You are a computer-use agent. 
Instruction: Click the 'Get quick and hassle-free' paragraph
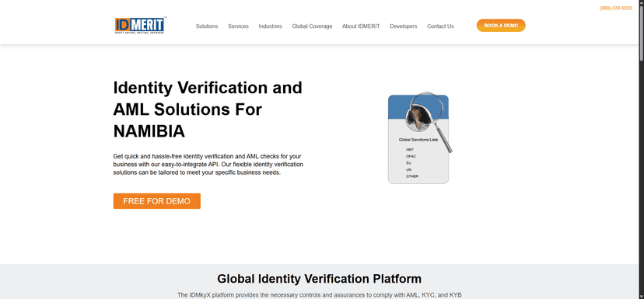[208, 165]
